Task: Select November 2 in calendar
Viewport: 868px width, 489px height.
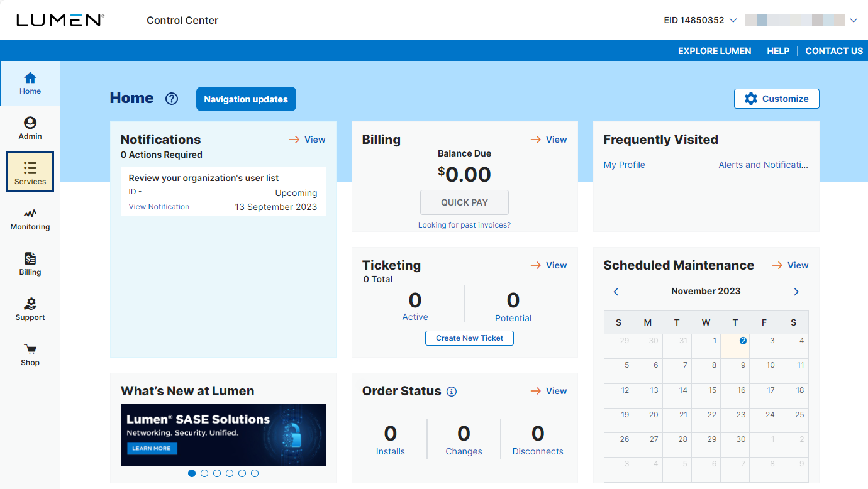Action: pos(735,346)
